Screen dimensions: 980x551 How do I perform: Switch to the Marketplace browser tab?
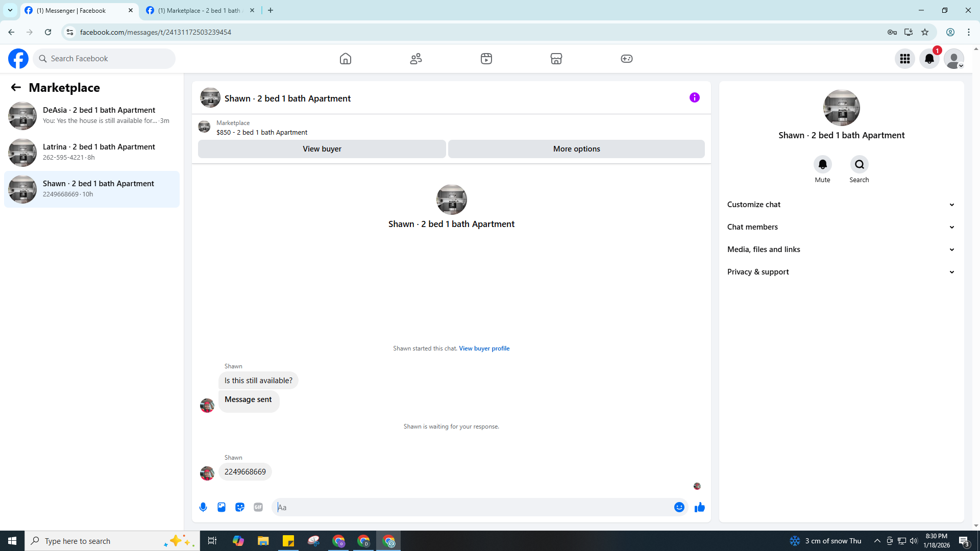(x=199, y=10)
